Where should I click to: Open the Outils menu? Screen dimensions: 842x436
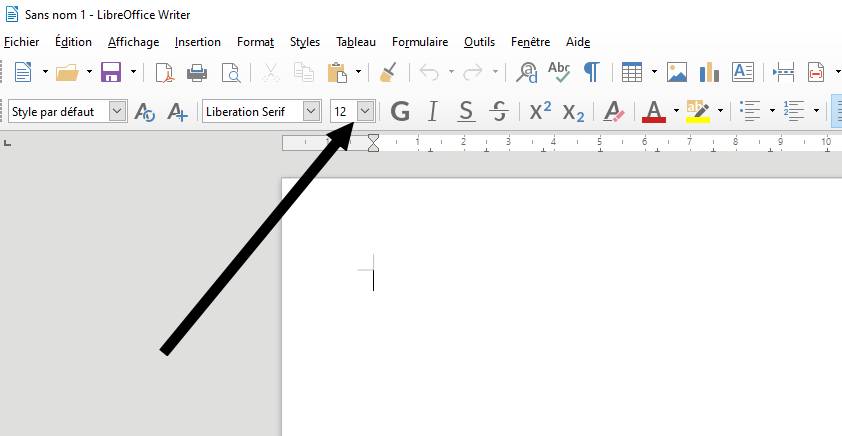tap(479, 42)
